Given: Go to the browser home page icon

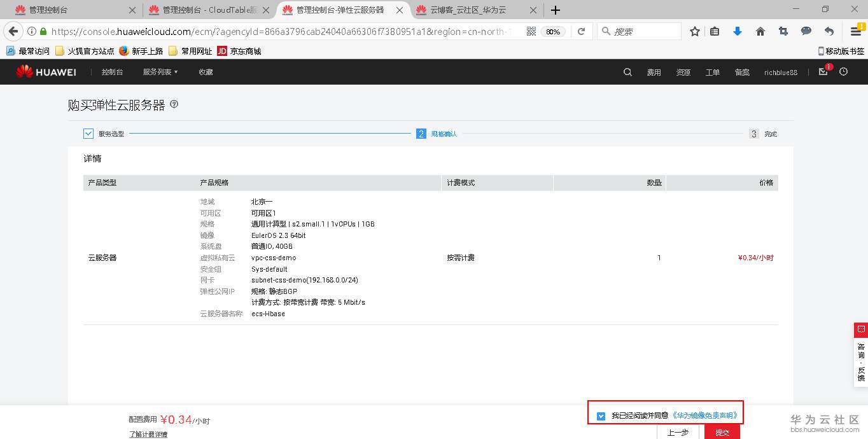Looking at the screenshot, I should click(760, 31).
